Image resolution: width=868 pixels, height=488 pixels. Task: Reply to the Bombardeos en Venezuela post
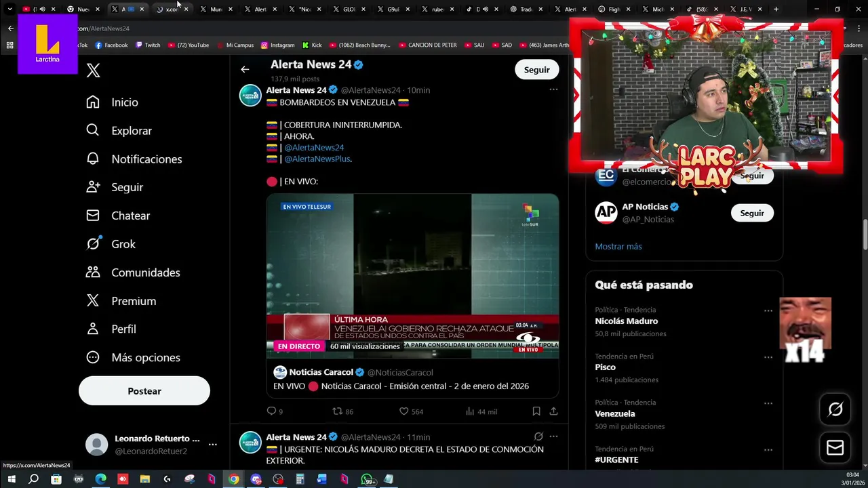275,411
